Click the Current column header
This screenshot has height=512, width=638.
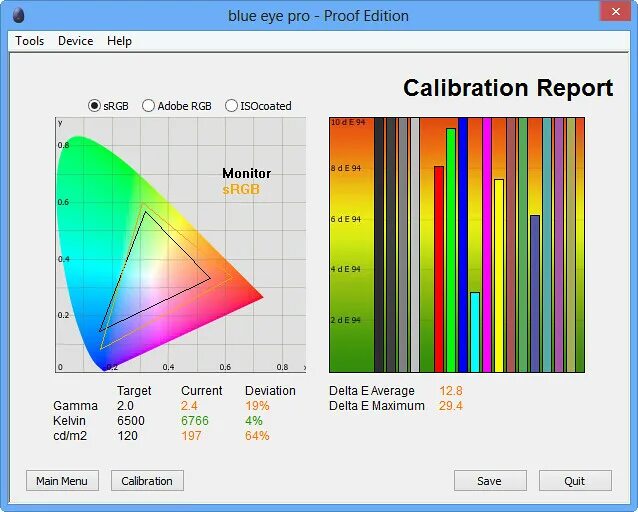click(201, 391)
